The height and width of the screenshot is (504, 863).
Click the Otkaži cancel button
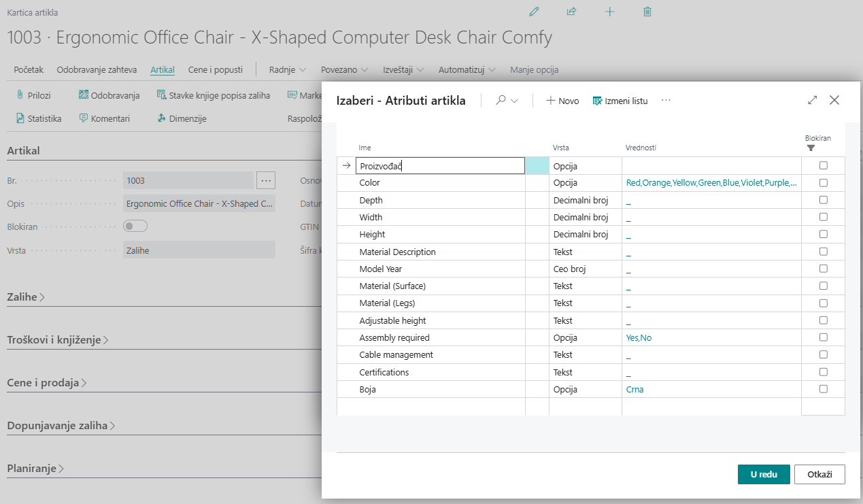click(819, 474)
